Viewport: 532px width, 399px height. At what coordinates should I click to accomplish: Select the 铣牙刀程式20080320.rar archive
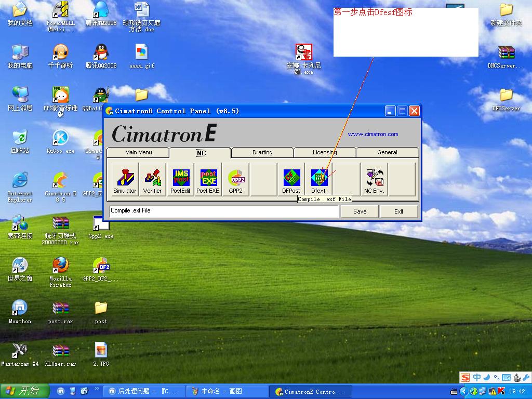pos(60,230)
